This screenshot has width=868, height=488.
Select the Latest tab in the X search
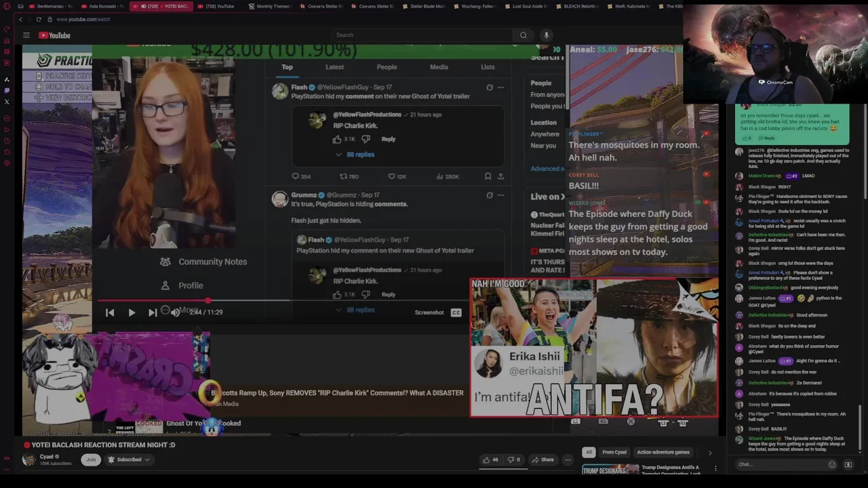334,67
